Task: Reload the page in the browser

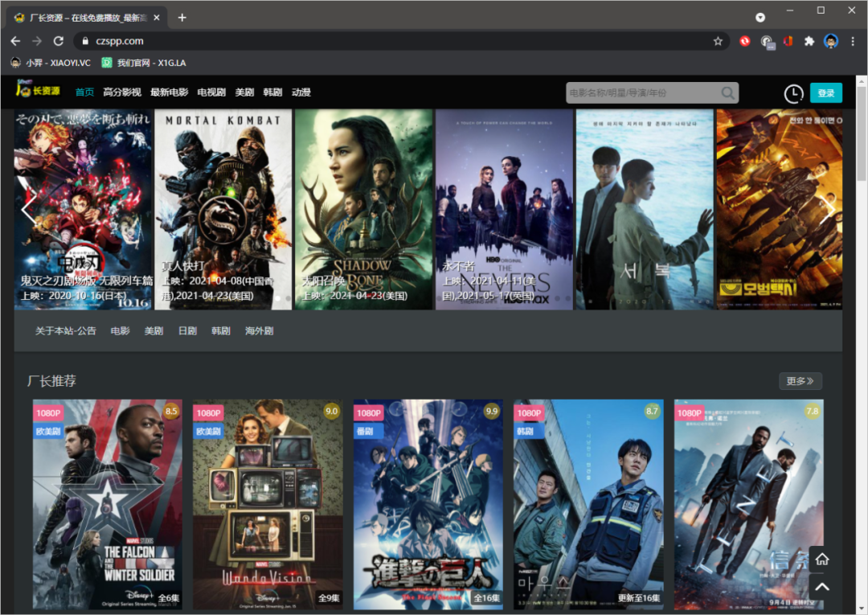Action: (x=58, y=41)
